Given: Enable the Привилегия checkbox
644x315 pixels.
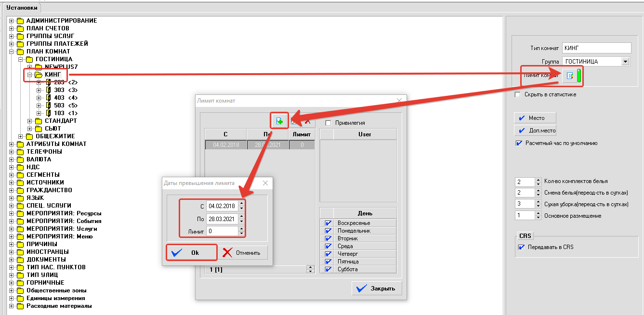Looking at the screenshot, I should 329,123.
